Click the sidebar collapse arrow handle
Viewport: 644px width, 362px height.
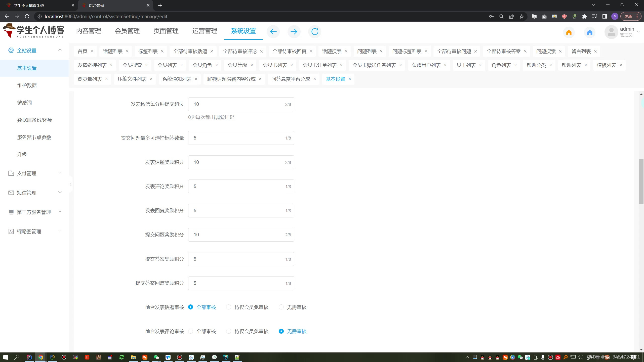[71, 185]
